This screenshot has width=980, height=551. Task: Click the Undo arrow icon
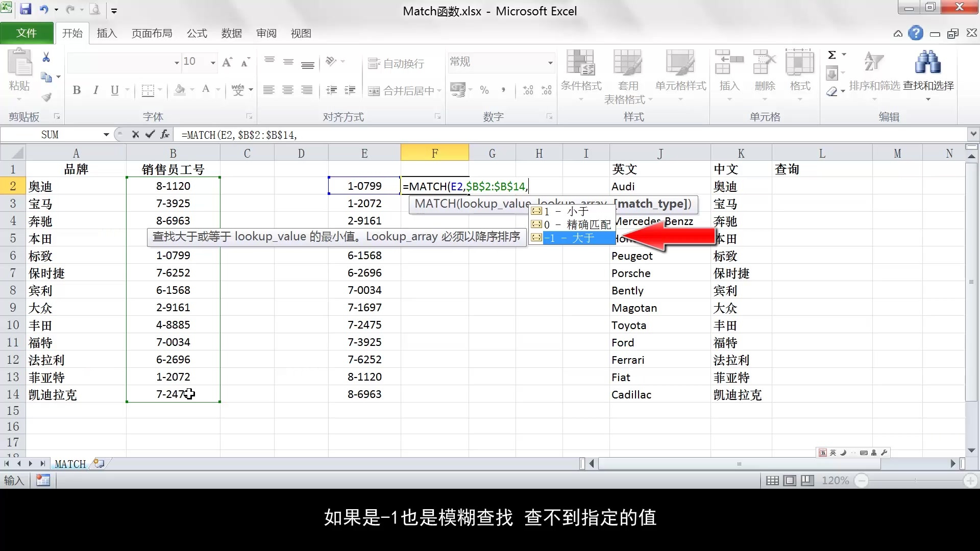coord(44,9)
